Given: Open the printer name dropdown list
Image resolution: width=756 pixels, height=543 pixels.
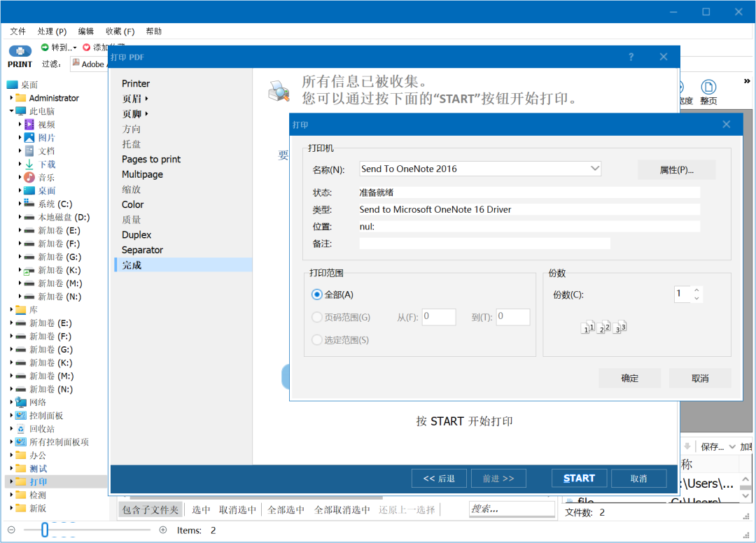Looking at the screenshot, I should tap(595, 168).
